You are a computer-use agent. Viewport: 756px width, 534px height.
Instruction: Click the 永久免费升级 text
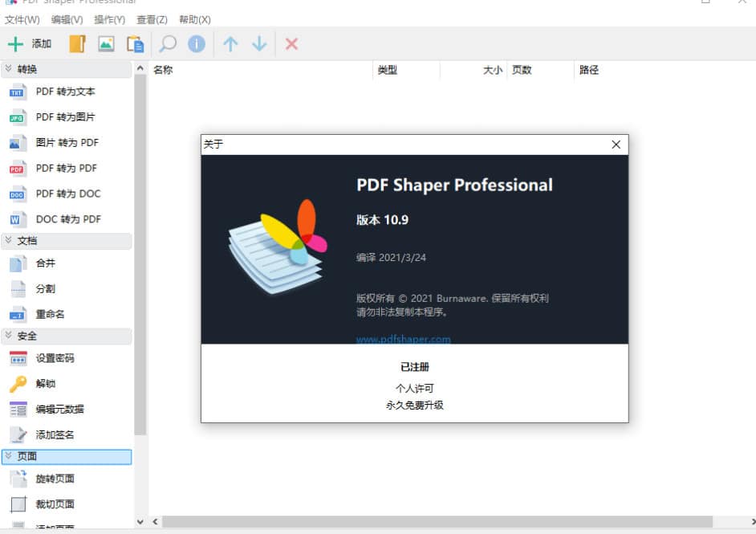[x=415, y=406]
